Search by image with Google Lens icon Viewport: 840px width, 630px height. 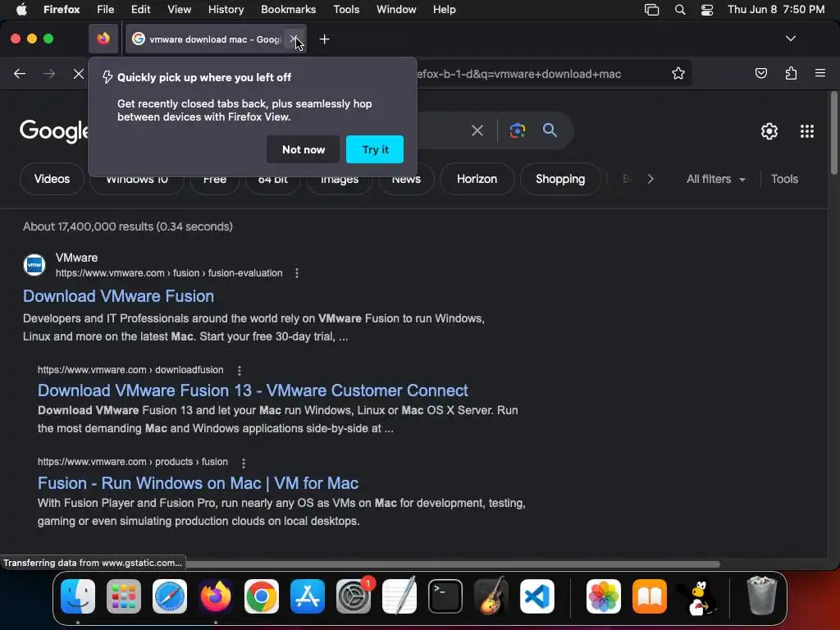tap(517, 130)
